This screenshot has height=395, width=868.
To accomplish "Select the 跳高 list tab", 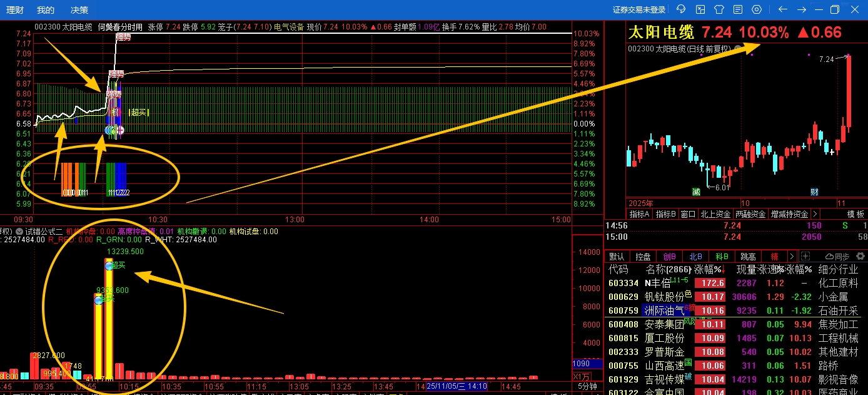I will 748,257.
